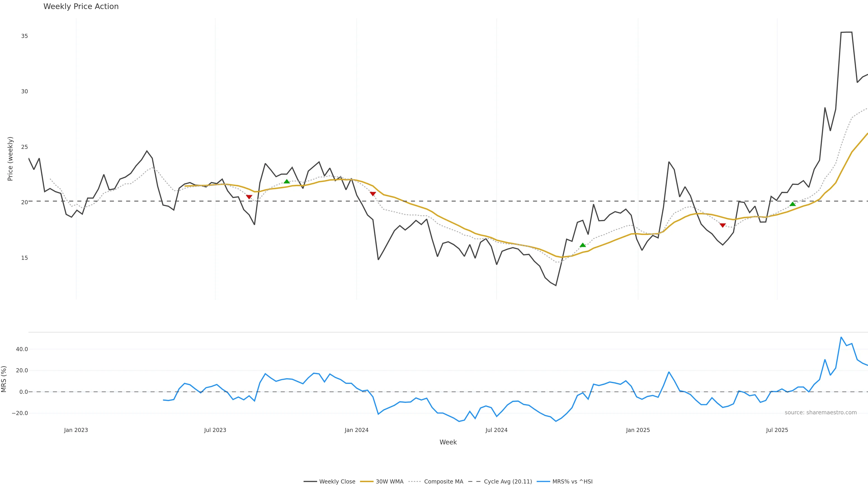
Task: Open the source: sharemaestro.com link
Action: click(x=821, y=413)
